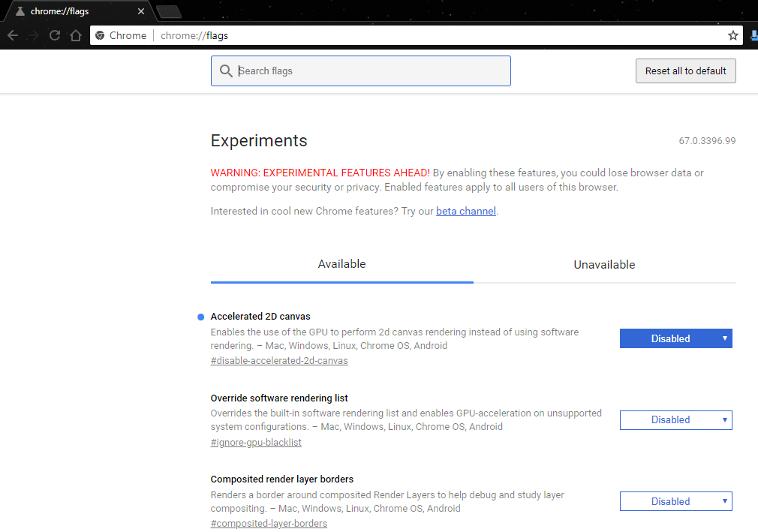758x532 pixels.
Task: Bookmark this page with the star icon
Action: pyautogui.click(x=733, y=35)
